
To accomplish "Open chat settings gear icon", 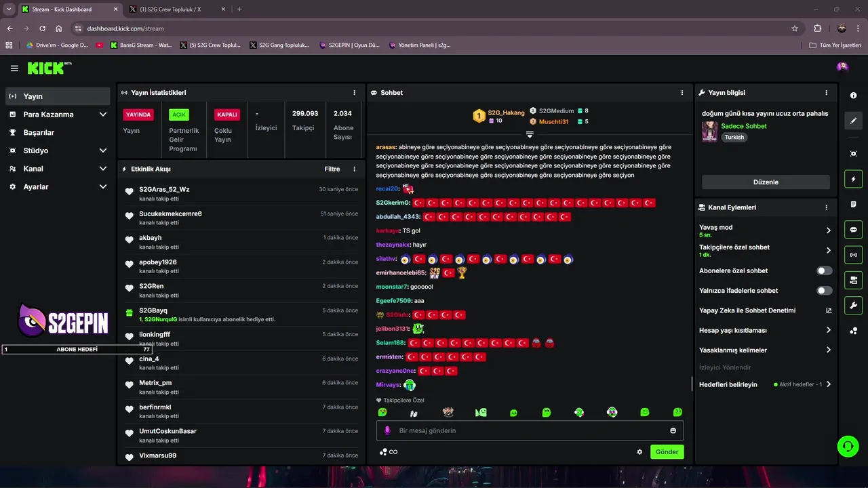I will click(x=639, y=452).
